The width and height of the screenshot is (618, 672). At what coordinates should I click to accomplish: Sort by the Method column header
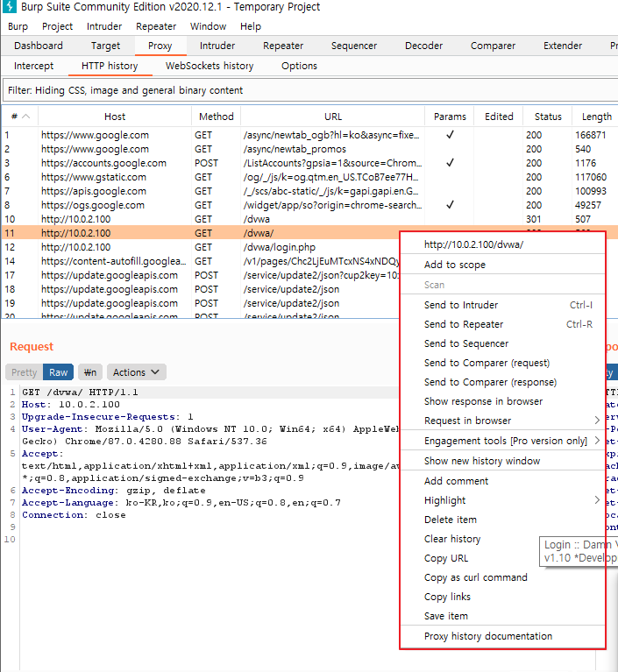(x=217, y=117)
